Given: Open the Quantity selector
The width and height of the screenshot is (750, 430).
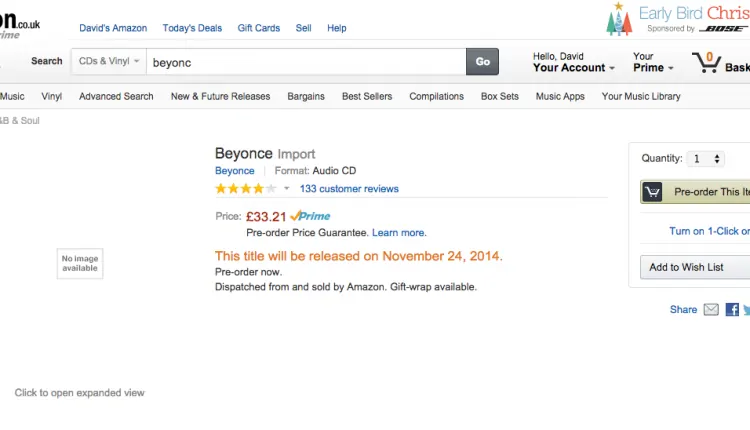Looking at the screenshot, I should coord(705,158).
